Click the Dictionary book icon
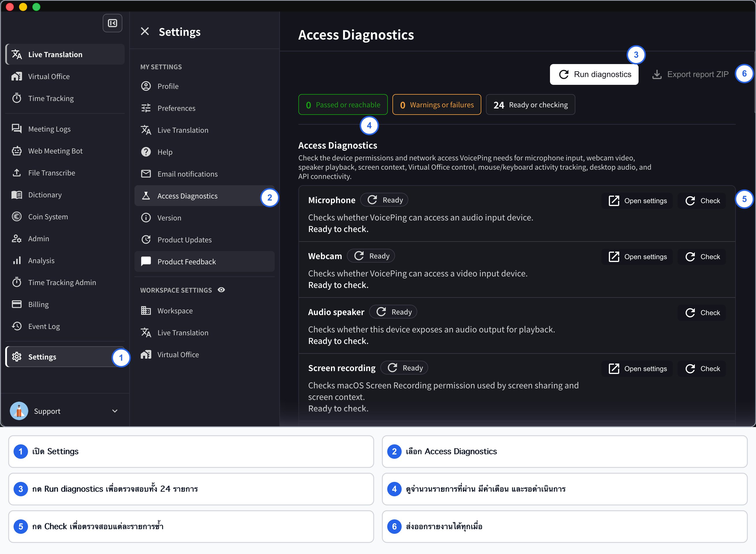This screenshot has height=554, width=756. coord(17,195)
